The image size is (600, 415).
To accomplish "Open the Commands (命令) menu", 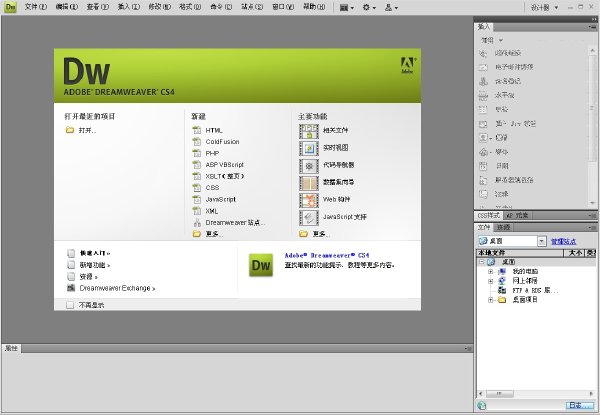I will [221, 7].
